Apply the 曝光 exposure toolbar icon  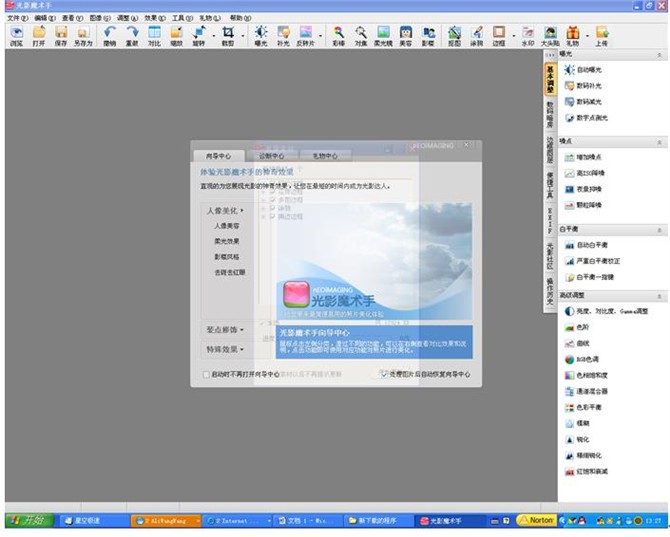click(x=261, y=36)
